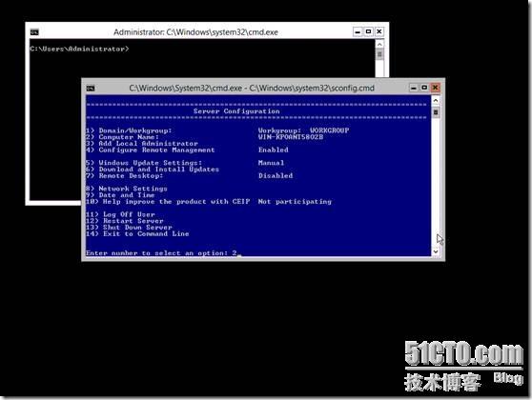This screenshot has height=400, width=532.
Task: Close the Administrator cmd.exe window
Action: pos(379,31)
